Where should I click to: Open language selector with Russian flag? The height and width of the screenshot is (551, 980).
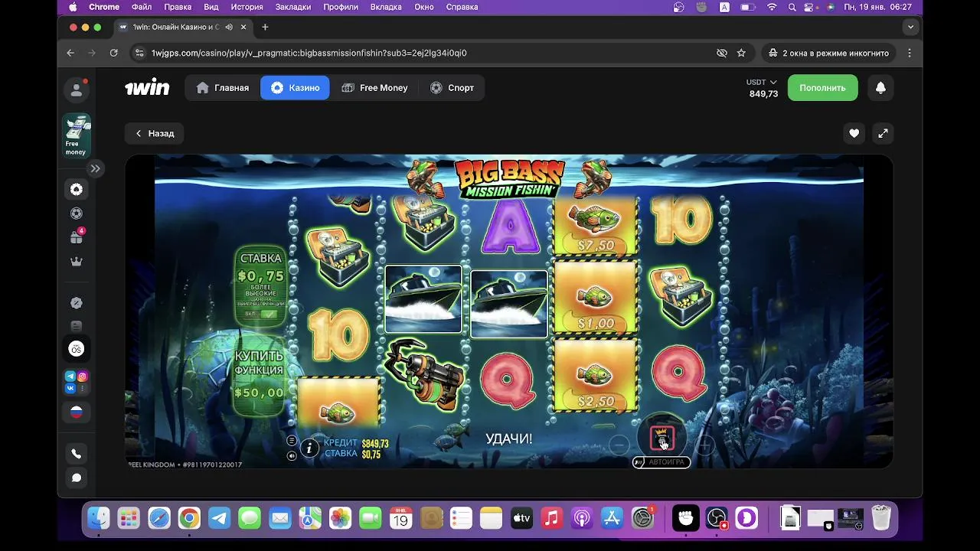tap(77, 412)
